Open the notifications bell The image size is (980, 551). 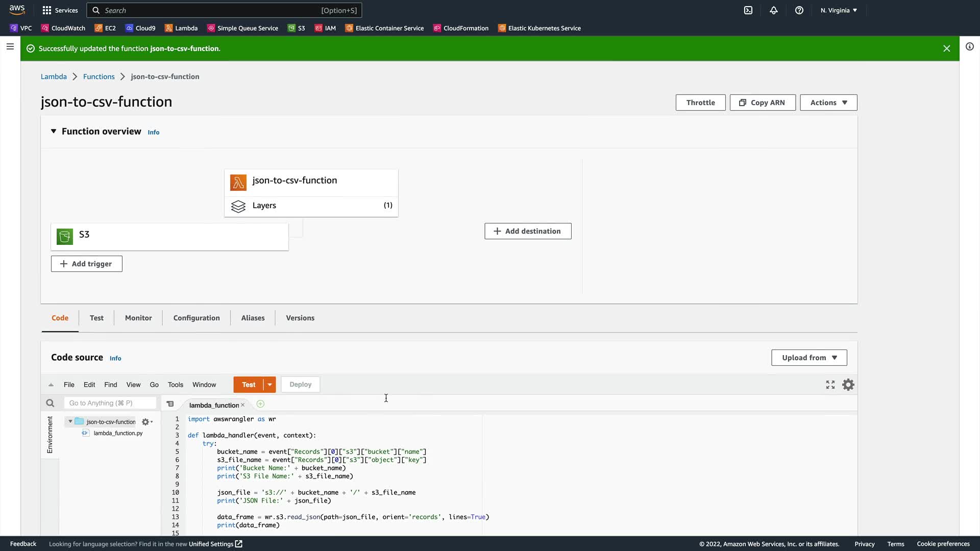(x=773, y=10)
